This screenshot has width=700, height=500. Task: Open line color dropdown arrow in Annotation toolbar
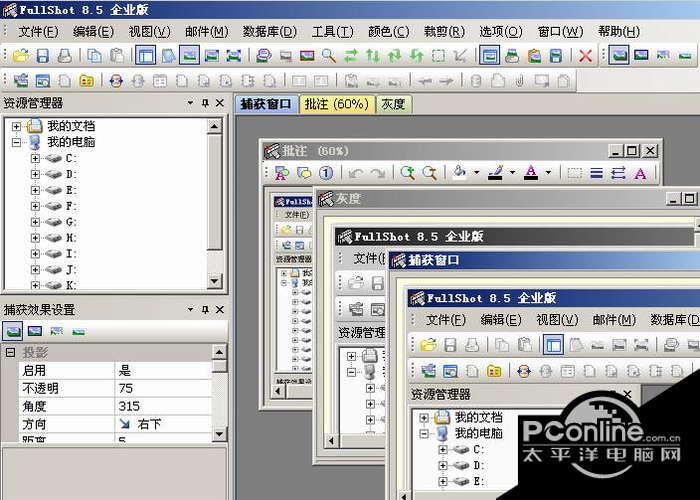(x=512, y=172)
